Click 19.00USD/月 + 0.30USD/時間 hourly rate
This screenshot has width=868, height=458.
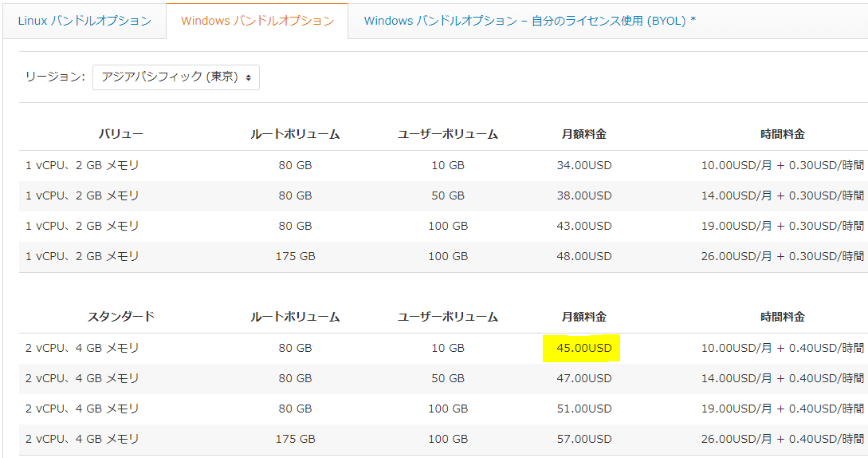[x=782, y=227]
